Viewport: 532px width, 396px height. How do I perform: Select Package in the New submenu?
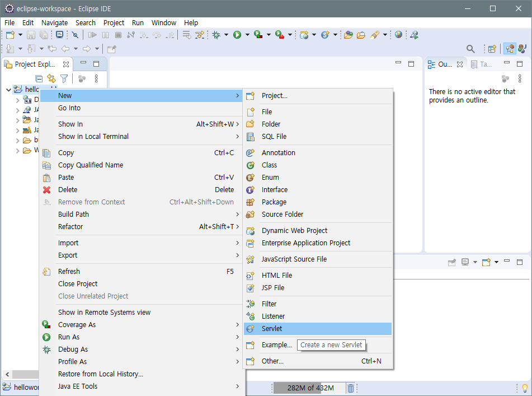point(318,202)
